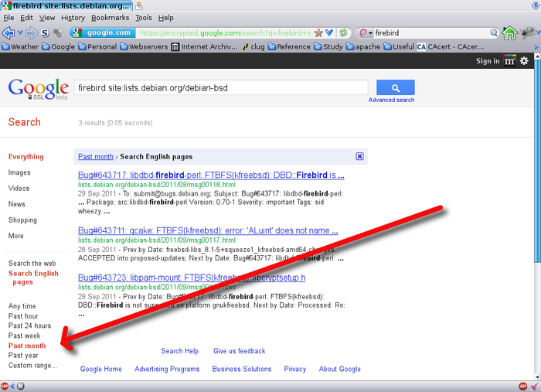Open the back history dropdown arrow
Screen dimensions: 541x392
[x=20, y=32]
